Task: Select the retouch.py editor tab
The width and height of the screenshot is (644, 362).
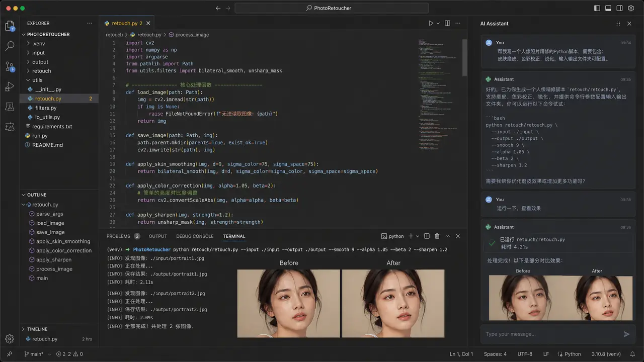Action: (127, 23)
